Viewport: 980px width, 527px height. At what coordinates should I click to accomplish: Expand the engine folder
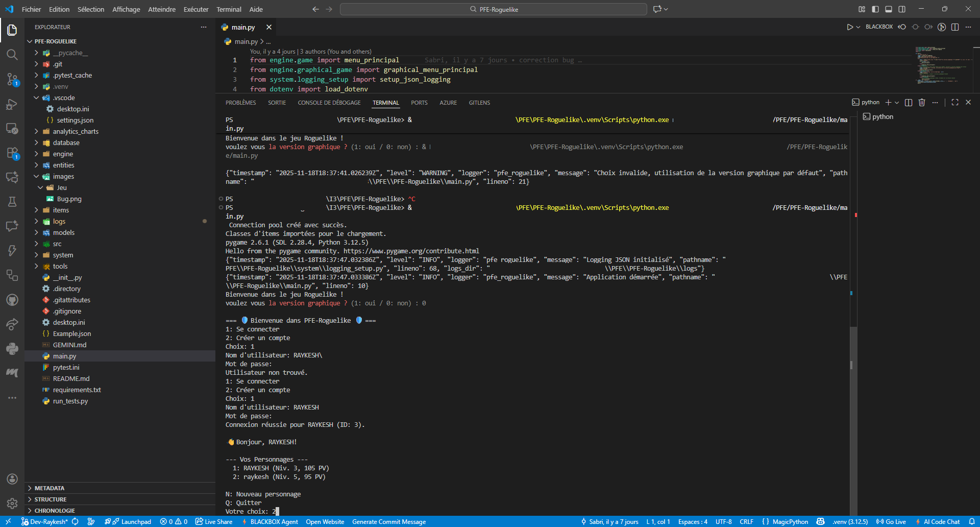coord(63,154)
